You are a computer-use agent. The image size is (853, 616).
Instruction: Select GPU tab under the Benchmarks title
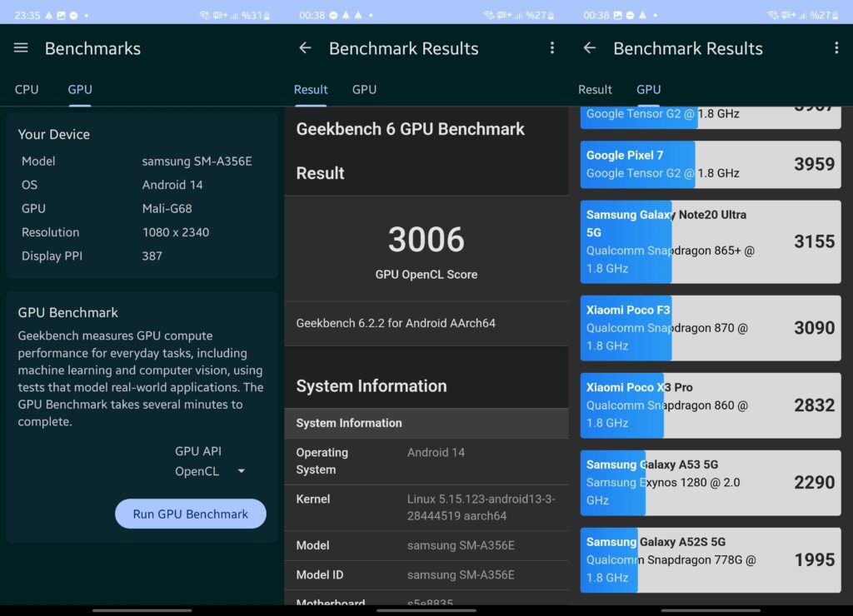pos(80,89)
